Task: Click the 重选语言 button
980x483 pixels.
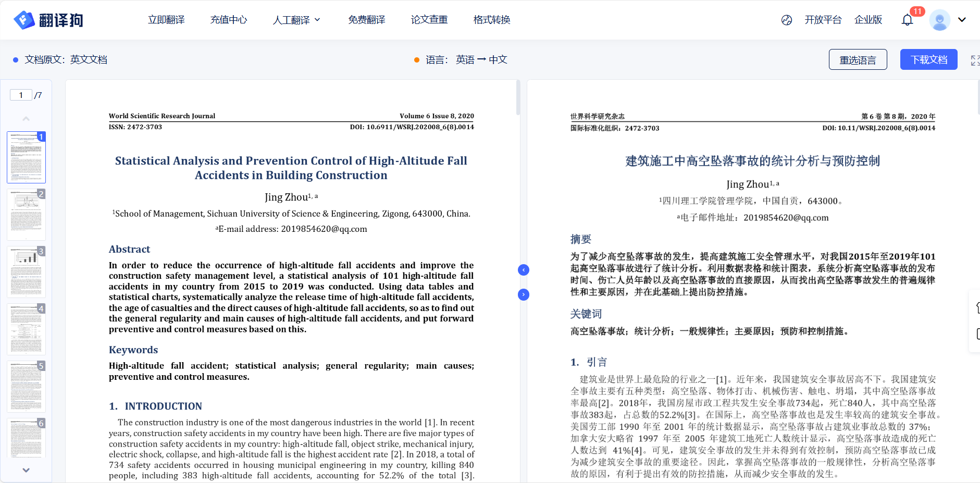Action: click(858, 60)
